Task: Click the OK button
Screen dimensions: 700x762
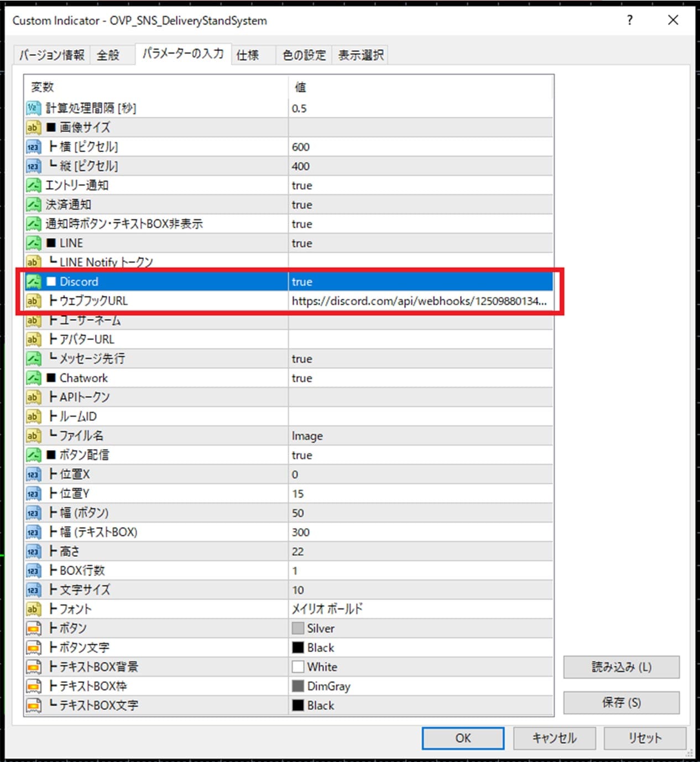Action: point(463,738)
